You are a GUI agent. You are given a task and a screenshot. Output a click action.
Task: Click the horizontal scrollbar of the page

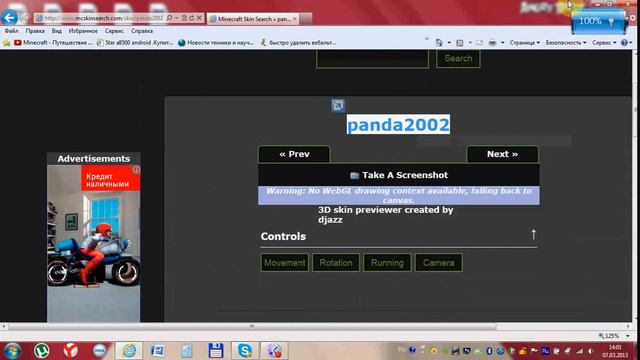pos(252,326)
